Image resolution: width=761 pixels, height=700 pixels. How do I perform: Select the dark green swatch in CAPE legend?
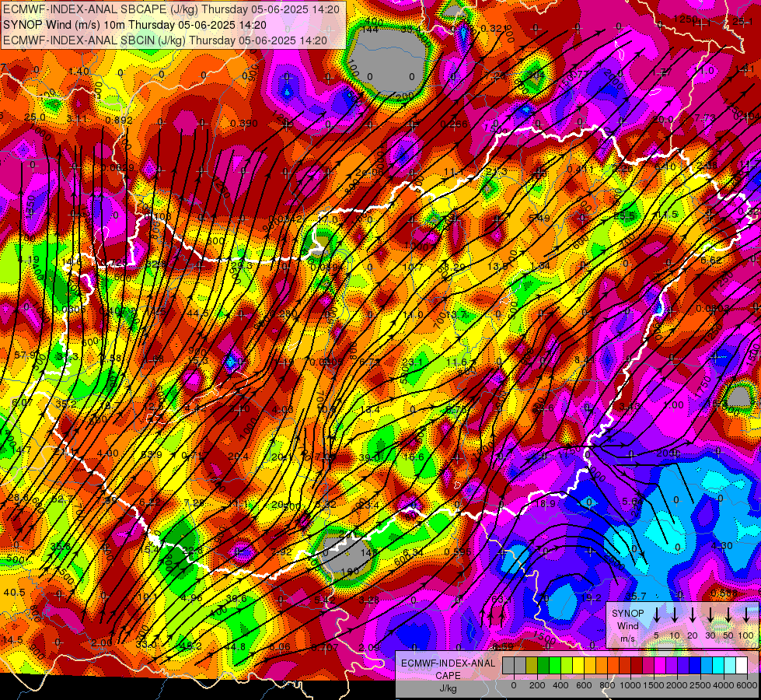tap(543, 666)
